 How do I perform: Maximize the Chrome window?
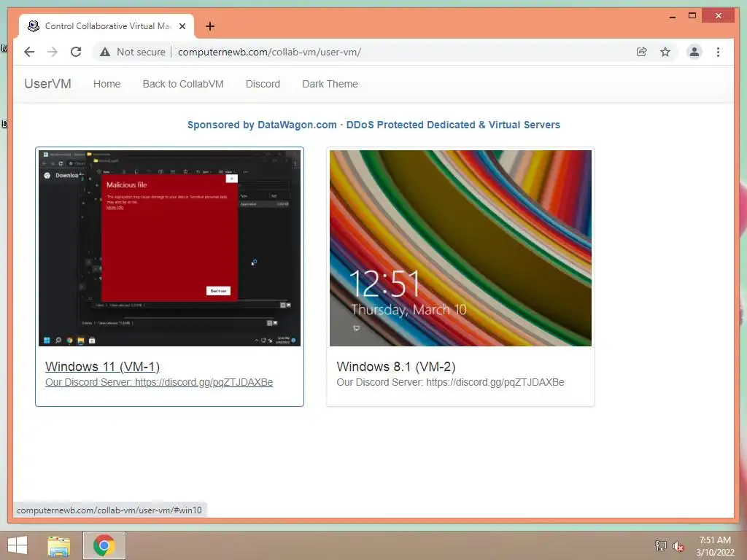click(692, 16)
